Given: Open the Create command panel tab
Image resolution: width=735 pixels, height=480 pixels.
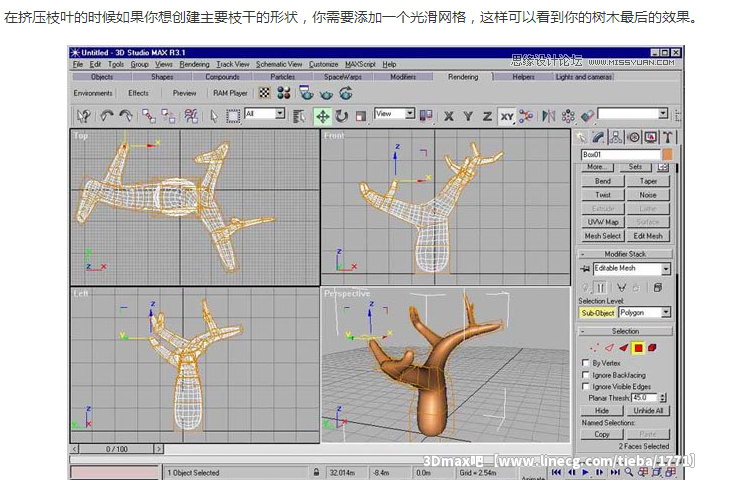Looking at the screenshot, I should coord(581,137).
